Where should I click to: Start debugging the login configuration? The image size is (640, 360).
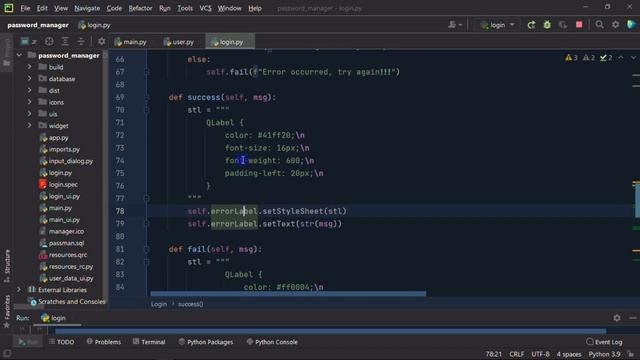(x=547, y=25)
